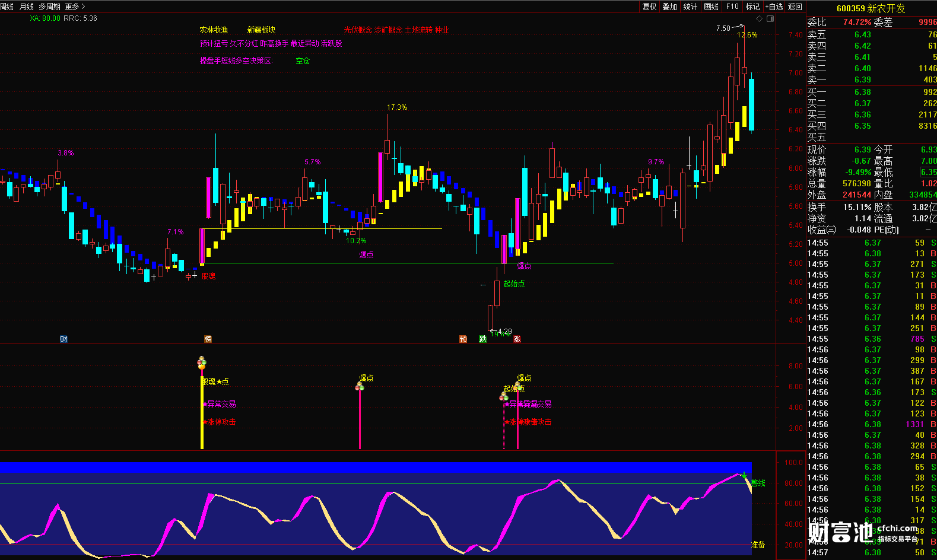
Task: Click the 7.50 high price annotation
Action: 723,28
